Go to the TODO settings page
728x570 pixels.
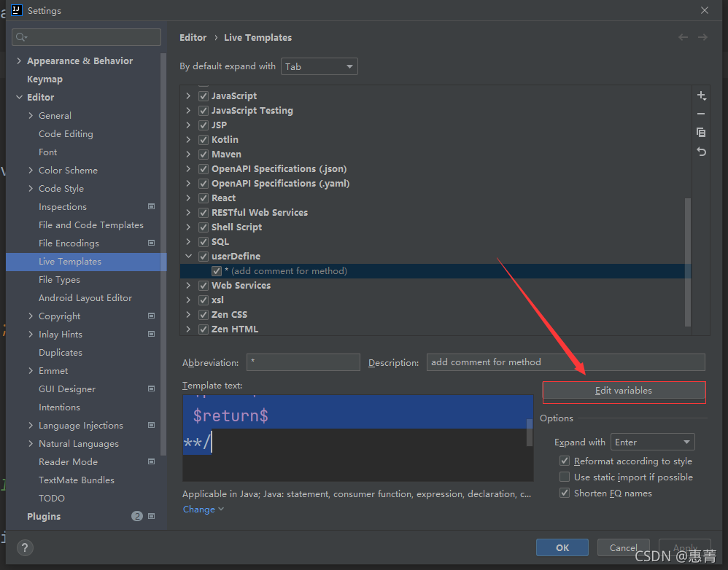point(52,498)
